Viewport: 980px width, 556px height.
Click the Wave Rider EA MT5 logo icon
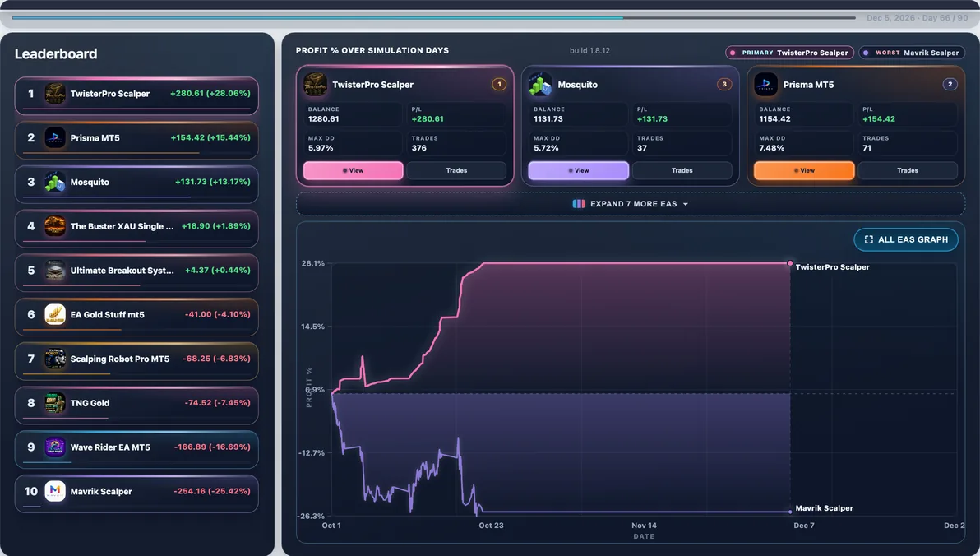(x=55, y=447)
